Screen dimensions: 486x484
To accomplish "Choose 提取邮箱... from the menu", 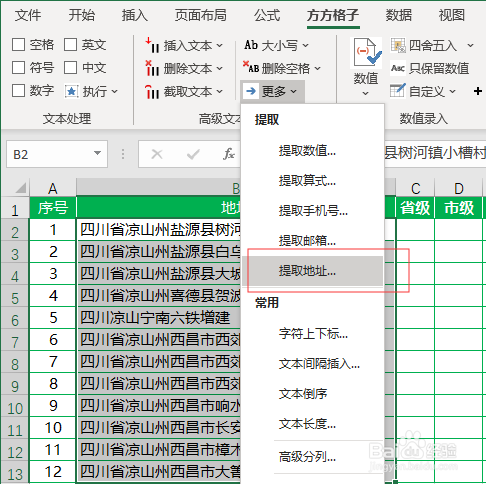I will [x=313, y=240].
